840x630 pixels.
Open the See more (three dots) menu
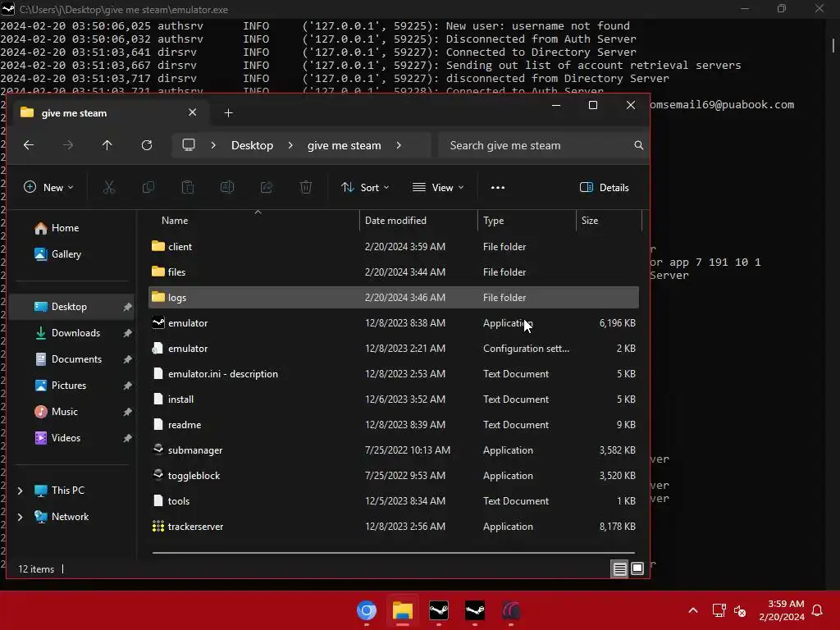point(498,188)
